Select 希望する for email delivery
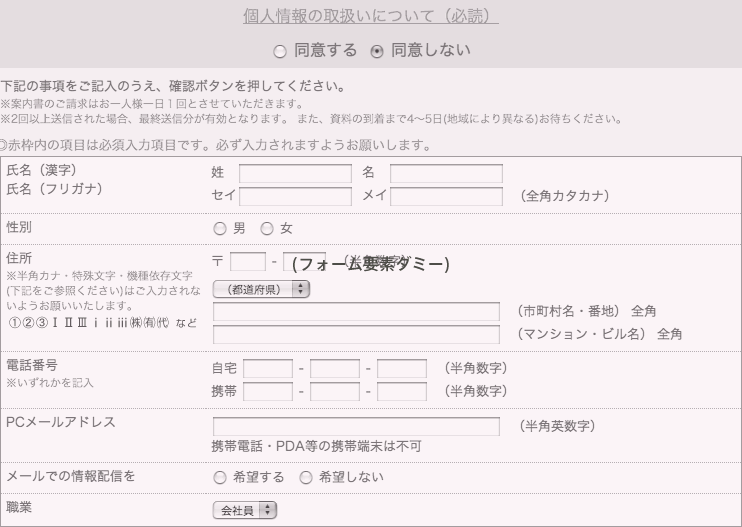This screenshot has height=527, width=742. point(220,477)
